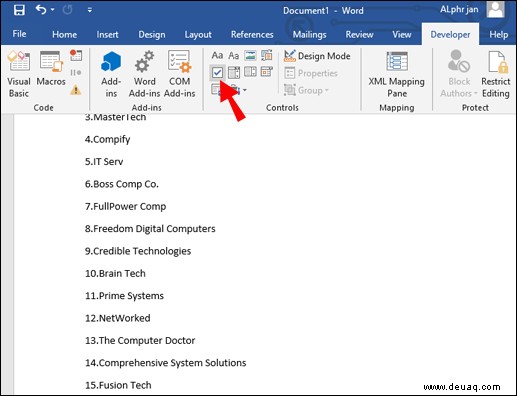Click the line '12.NetWorked'
This screenshot has height=396, width=517.
click(x=118, y=318)
